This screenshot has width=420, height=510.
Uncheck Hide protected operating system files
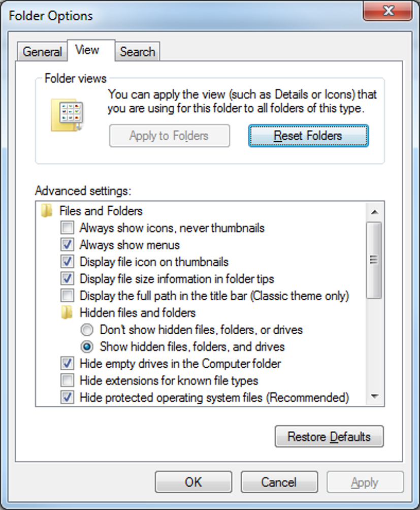67,397
